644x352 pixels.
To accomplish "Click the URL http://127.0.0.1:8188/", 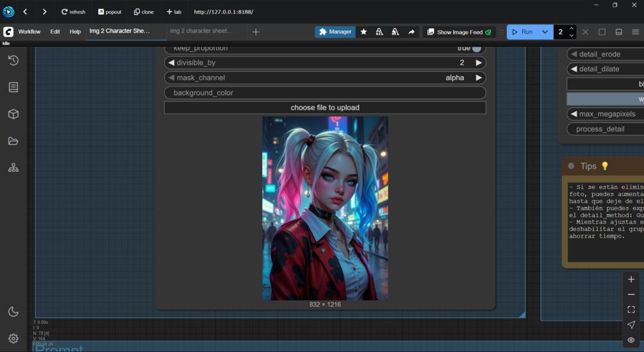I will pyautogui.click(x=224, y=12).
